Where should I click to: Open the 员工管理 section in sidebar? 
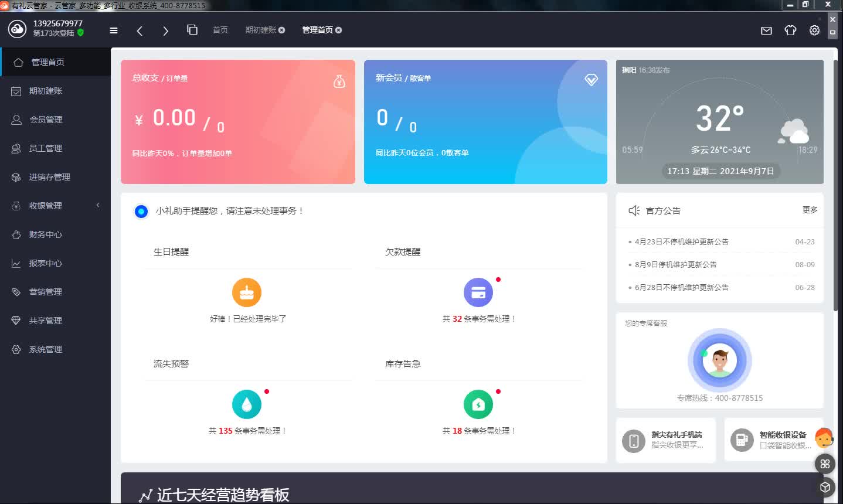(46, 148)
